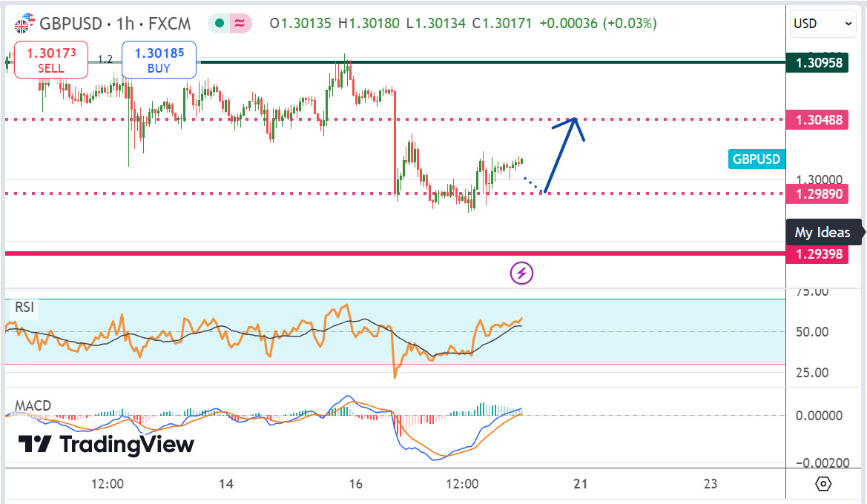The height and width of the screenshot is (504, 867).
Task: Select the RSI indicator label
Action: pos(24,308)
